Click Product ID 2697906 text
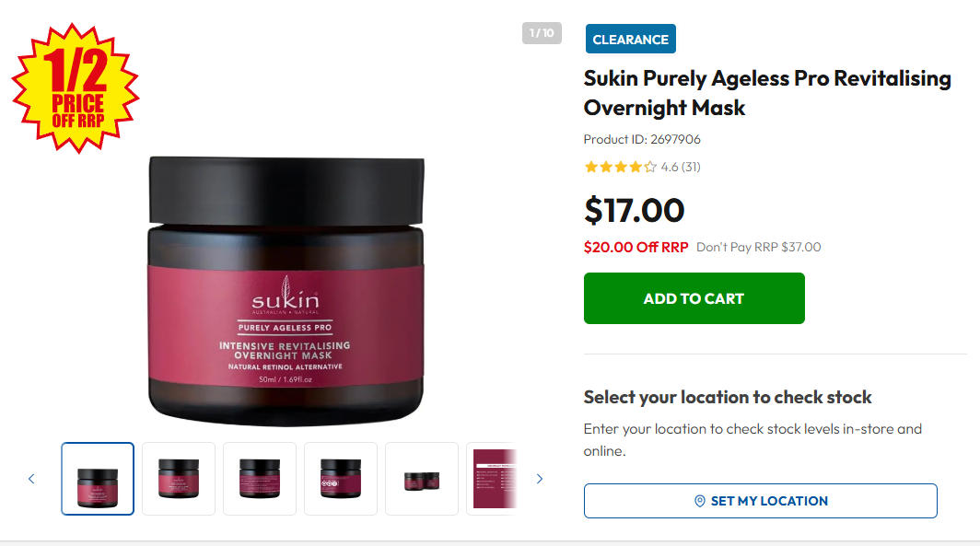 coord(642,139)
